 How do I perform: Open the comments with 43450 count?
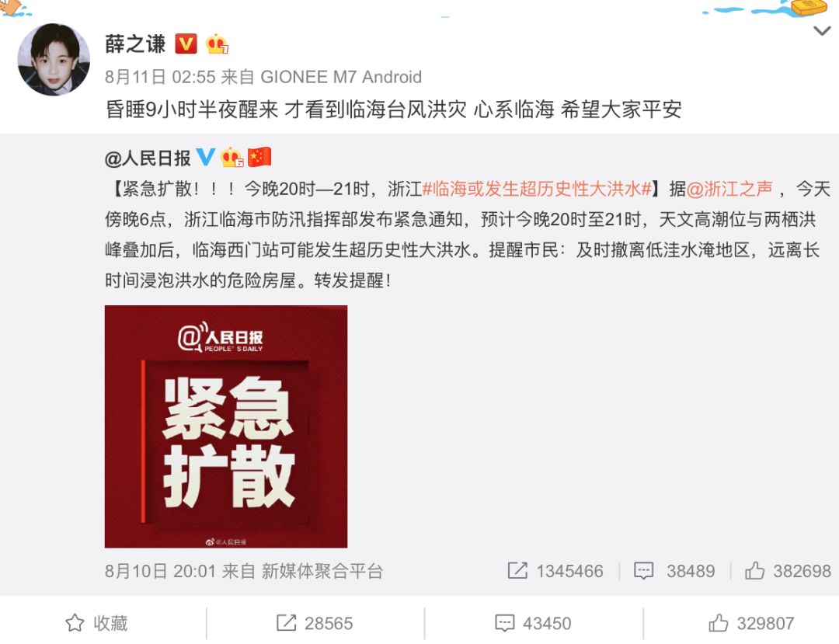point(533,623)
